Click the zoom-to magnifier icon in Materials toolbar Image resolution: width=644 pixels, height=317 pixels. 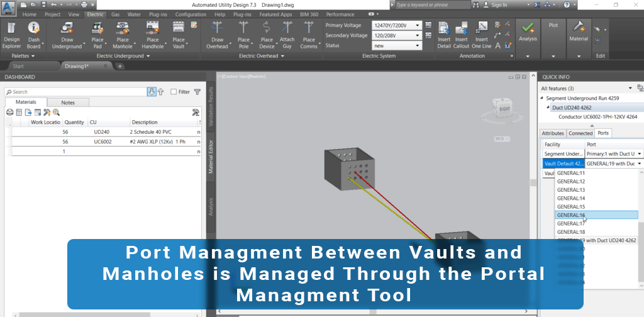pyautogui.click(x=56, y=112)
